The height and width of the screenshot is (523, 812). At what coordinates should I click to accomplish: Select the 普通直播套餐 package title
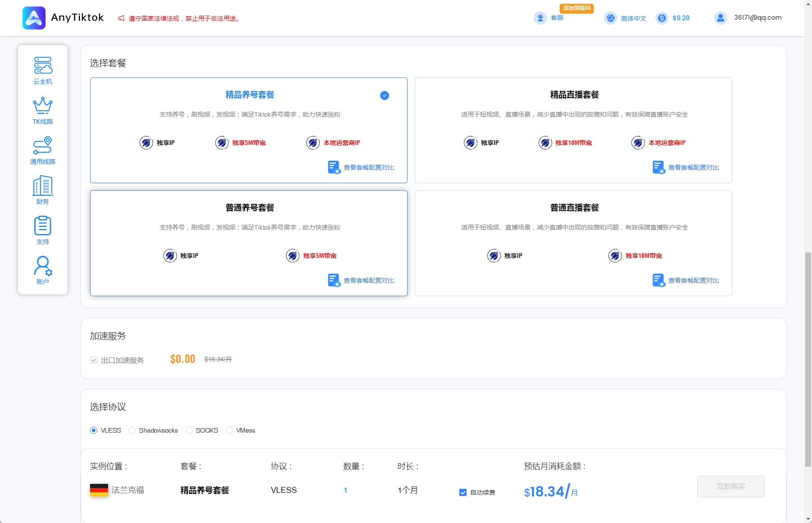[574, 208]
